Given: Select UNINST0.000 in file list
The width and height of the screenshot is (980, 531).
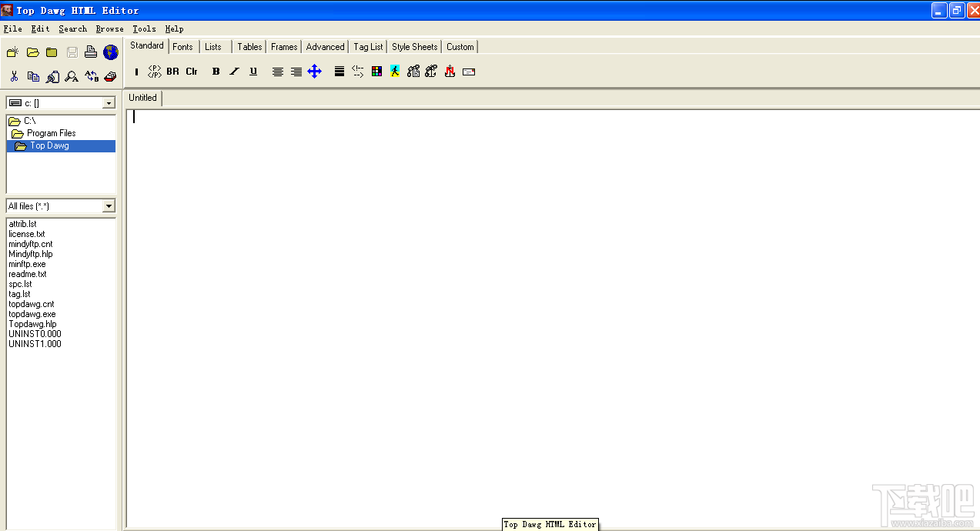Looking at the screenshot, I should [x=35, y=334].
